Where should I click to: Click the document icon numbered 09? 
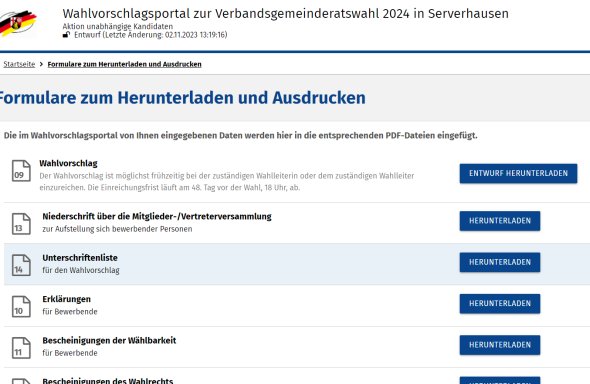tap(21, 171)
